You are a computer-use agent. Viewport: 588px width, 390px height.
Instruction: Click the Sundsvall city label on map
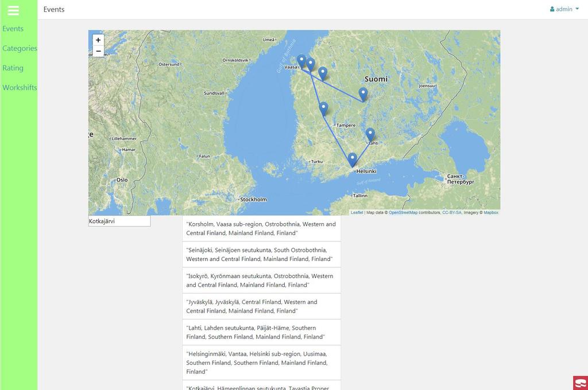tap(214, 93)
